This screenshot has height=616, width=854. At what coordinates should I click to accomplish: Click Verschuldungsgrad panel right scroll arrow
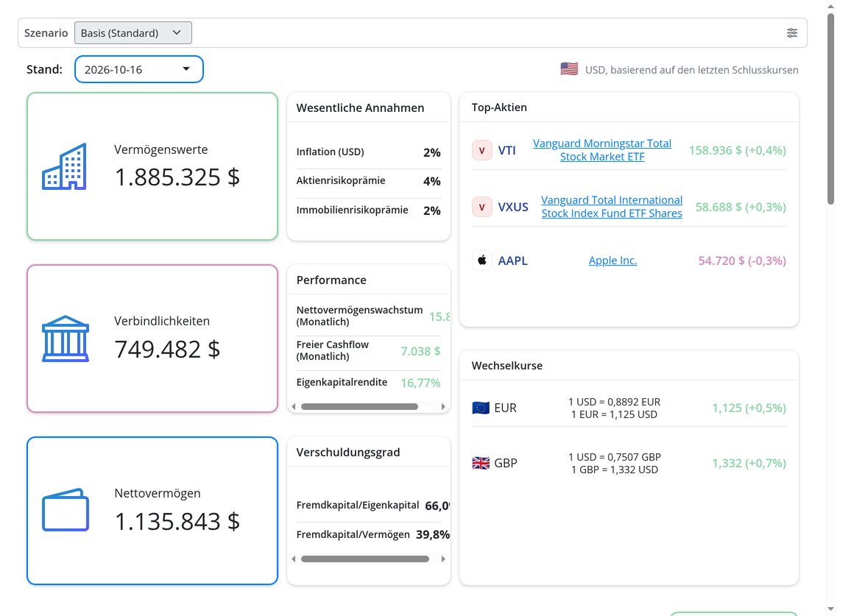(443, 559)
